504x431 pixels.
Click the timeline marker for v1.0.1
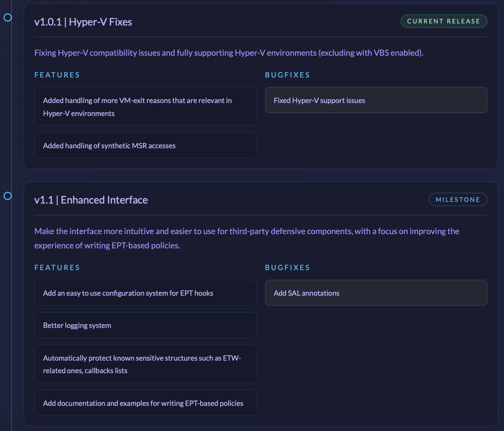[x=8, y=18]
